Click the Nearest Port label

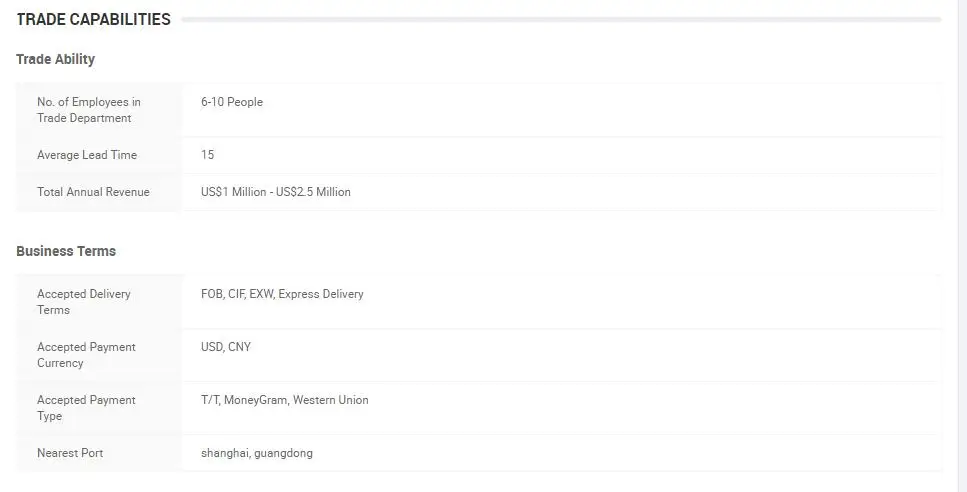click(70, 453)
